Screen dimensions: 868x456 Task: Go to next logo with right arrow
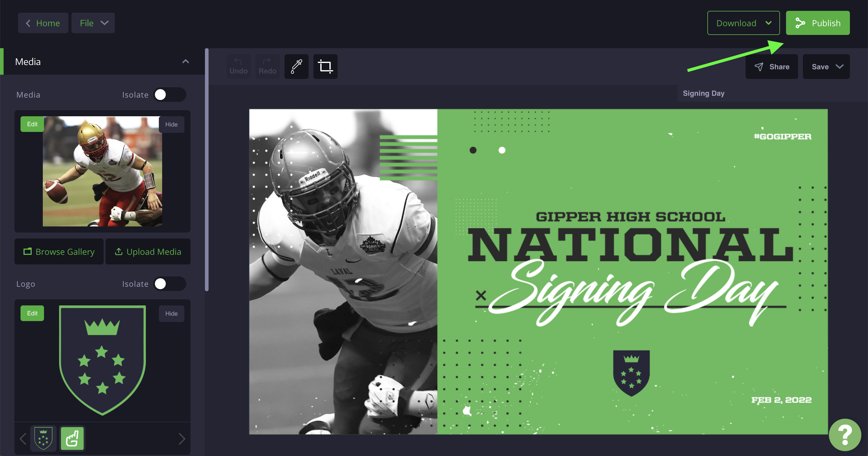pyautogui.click(x=182, y=439)
